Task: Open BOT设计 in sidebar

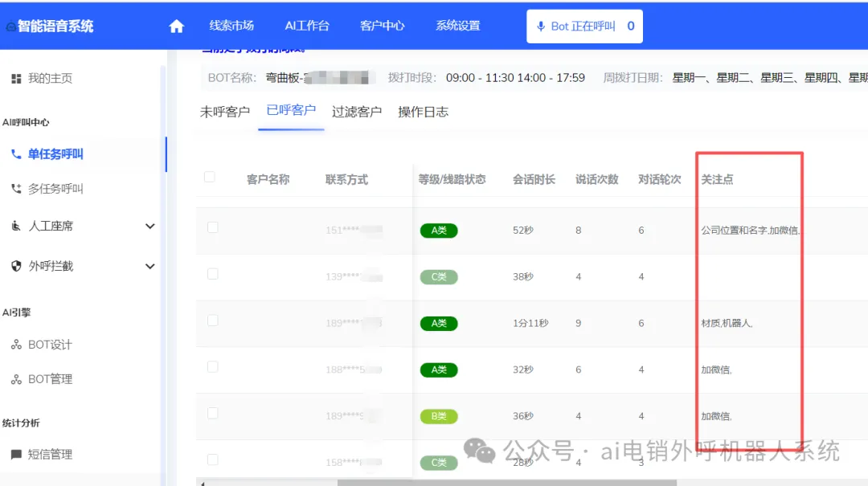Action: (x=50, y=345)
